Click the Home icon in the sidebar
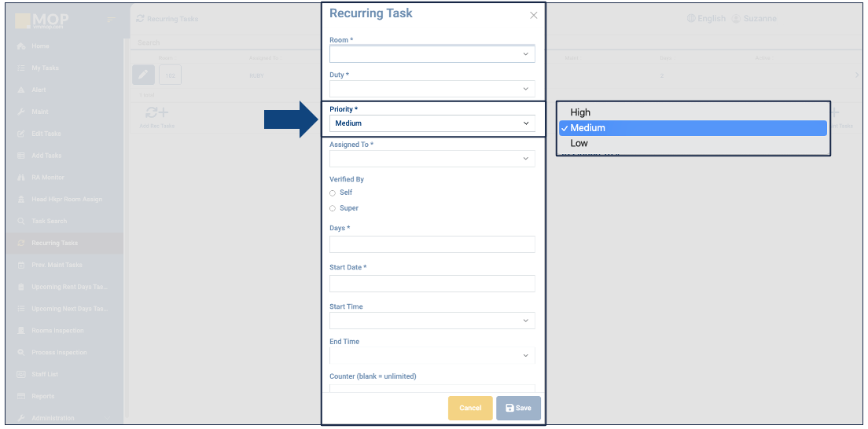Viewport: 868px width, 429px height. [21, 46]
